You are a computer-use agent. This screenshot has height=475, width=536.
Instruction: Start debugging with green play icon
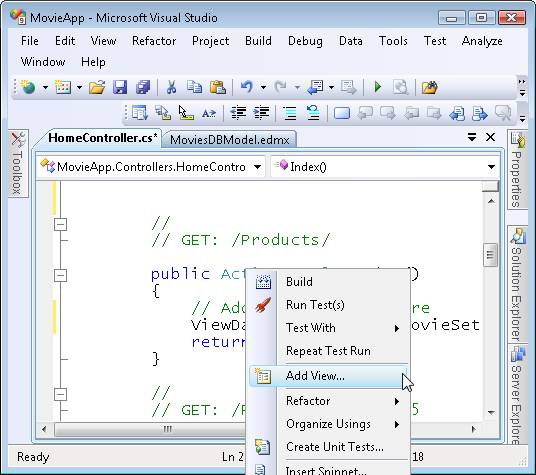coord(378,87)
